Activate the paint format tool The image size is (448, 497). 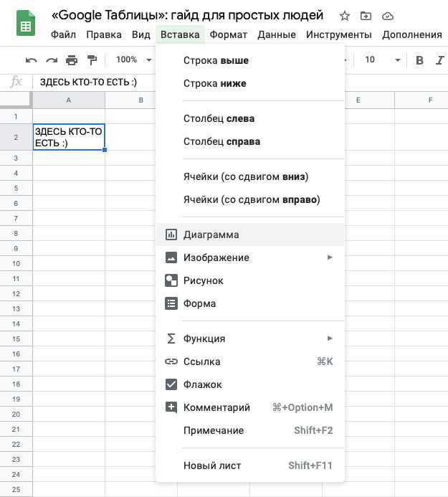[92, 60]
